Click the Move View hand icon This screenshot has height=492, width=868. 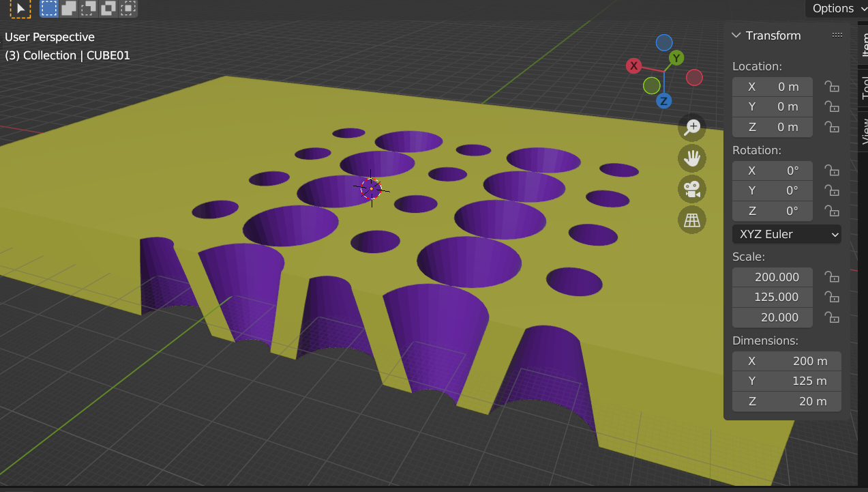pos(691,158)
